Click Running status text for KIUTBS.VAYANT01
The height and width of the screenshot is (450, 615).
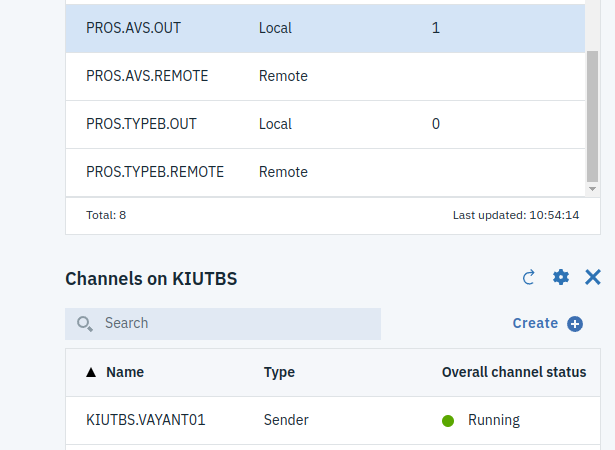click(494, 420)
